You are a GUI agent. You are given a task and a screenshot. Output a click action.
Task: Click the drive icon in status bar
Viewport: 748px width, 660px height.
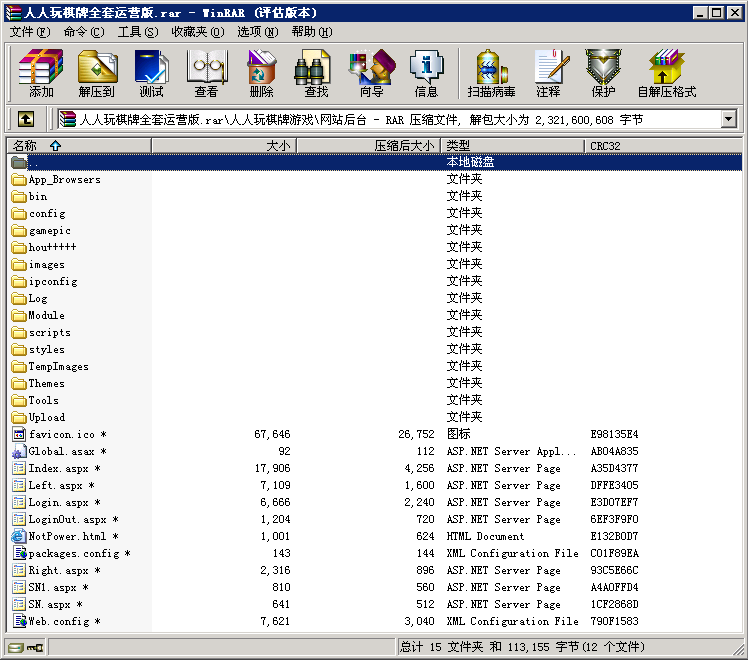click(16, 647)
